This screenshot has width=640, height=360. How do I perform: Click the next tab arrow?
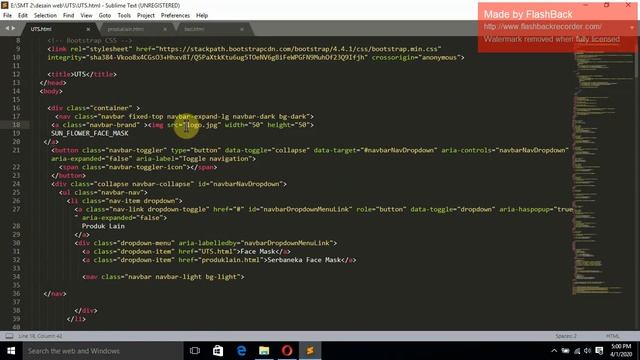click(13, 29)
